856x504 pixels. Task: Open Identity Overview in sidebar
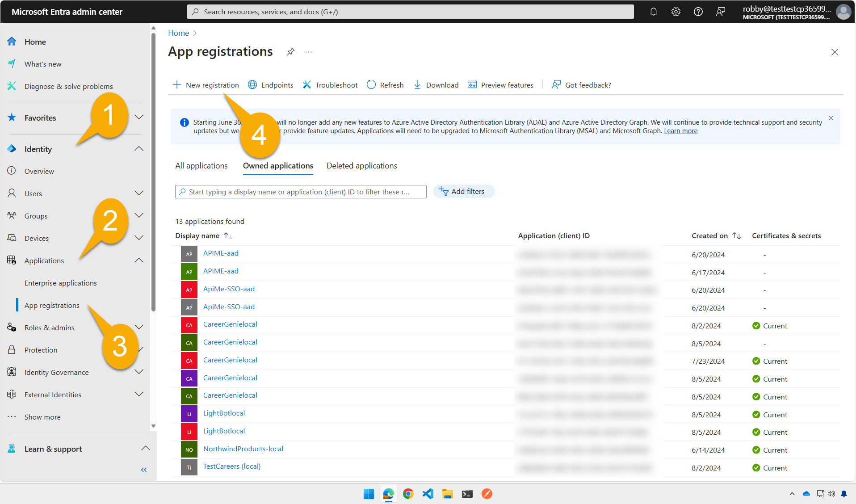pyautogui.click(x=39, y=171)
